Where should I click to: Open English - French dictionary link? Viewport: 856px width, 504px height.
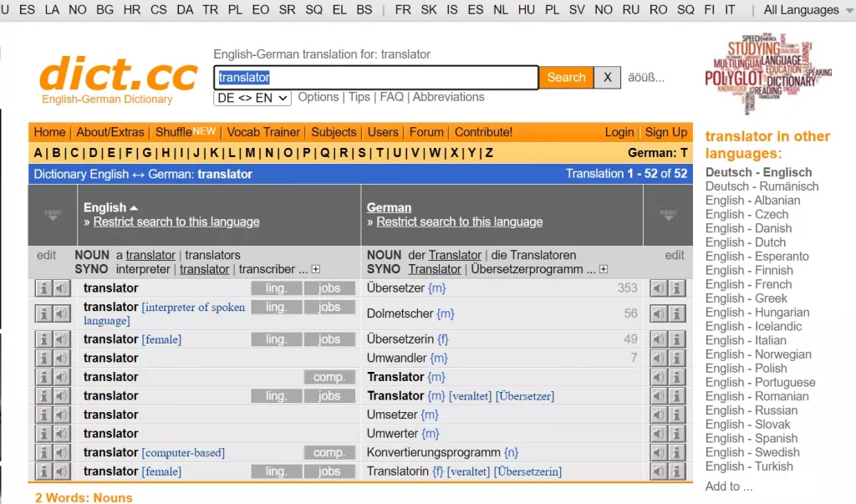tap(748, 284)
